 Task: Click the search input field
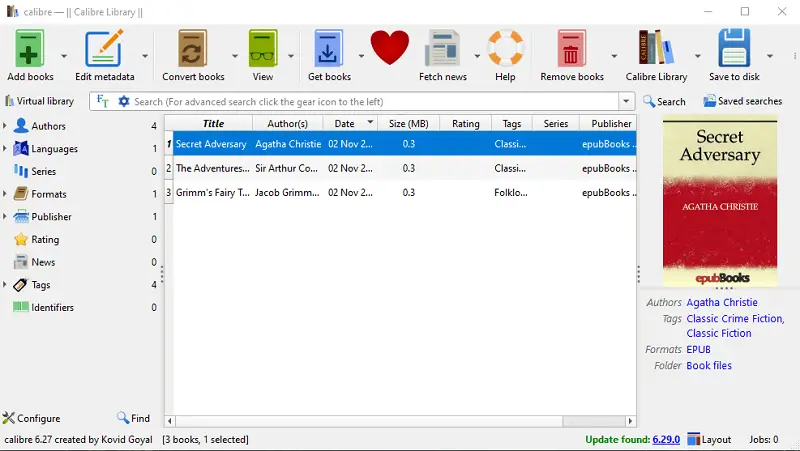coord(375,102)
